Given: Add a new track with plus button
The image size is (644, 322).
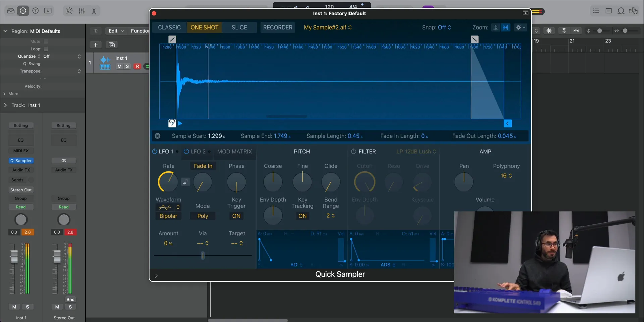Looking at the screenshot, I should (96, 45).
